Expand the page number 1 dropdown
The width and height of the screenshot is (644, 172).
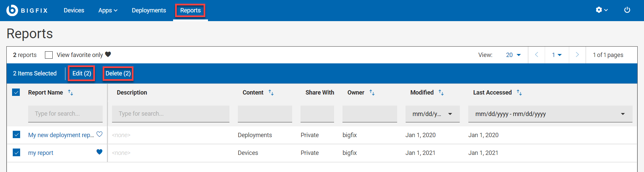tap(556, 55)
